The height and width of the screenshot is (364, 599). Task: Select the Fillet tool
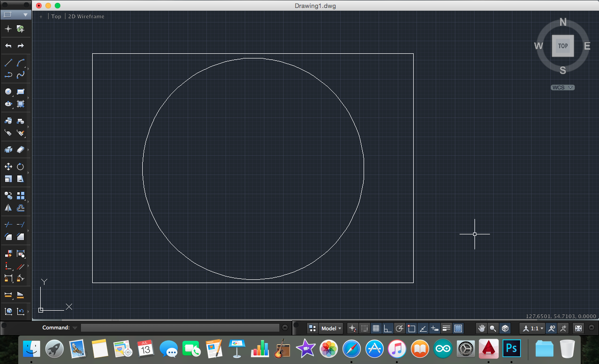[8, 237]
